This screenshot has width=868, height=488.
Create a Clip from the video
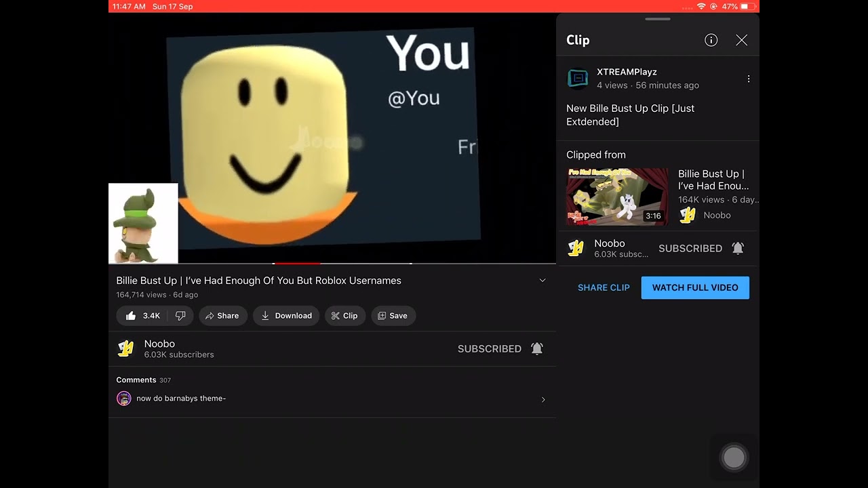click(344, 316)
